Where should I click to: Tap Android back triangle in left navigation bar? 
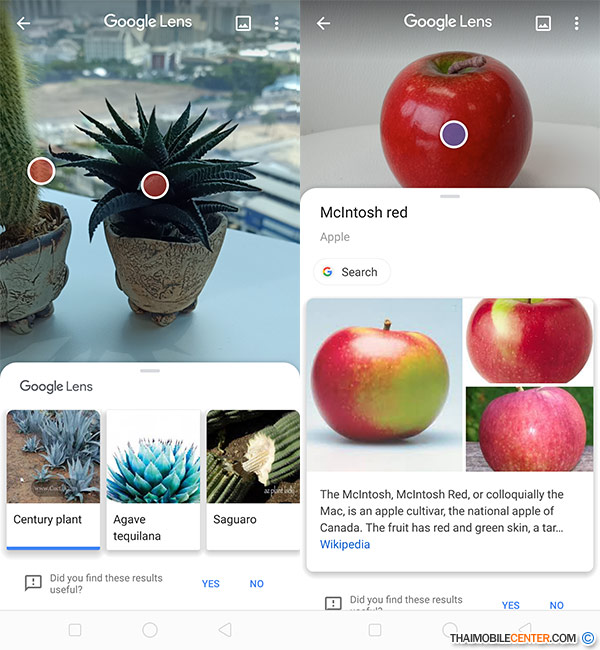point(225,630)
